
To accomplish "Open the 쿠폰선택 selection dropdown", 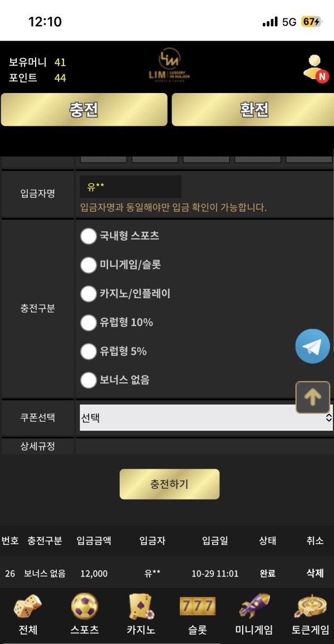I will click(x=205, y=417).
